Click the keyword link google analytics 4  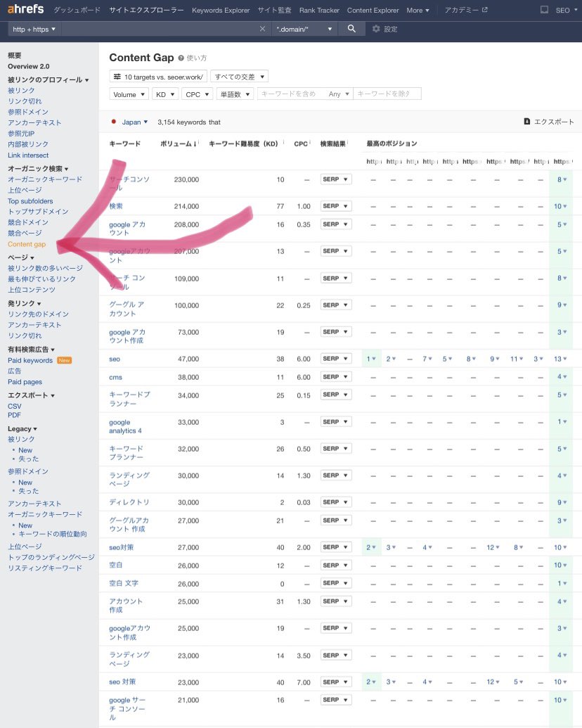click(x=125, y=426)
